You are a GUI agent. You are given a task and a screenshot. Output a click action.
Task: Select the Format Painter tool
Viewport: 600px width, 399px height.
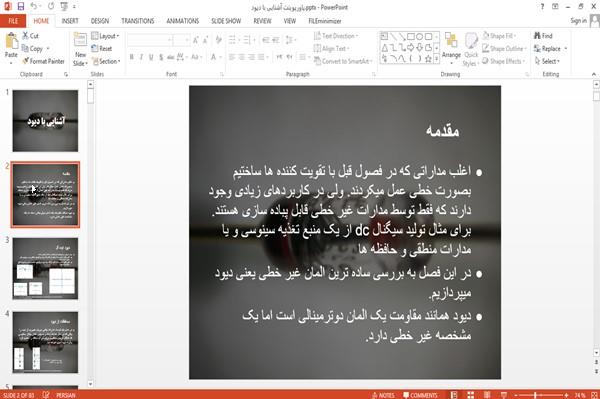coord(43,61)
